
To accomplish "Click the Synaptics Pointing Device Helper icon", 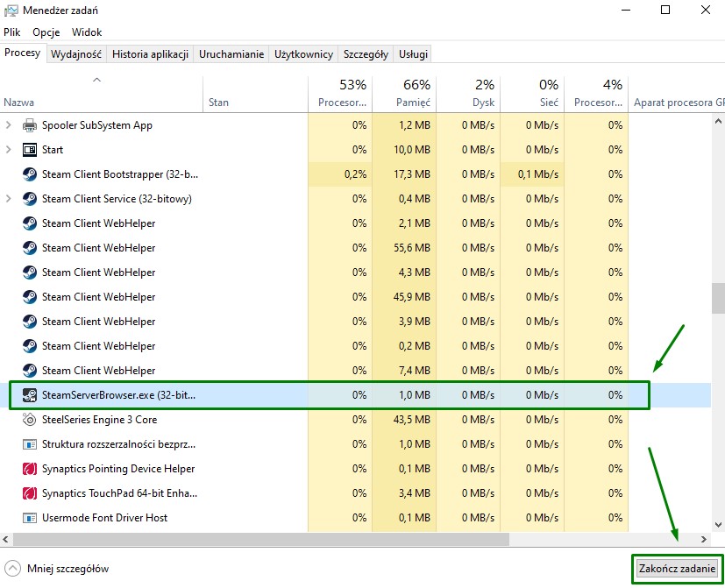I will [30, 469].
